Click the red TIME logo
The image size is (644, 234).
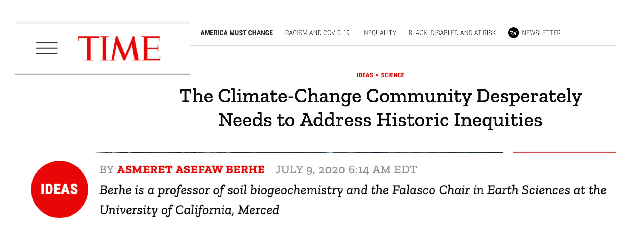119,48
